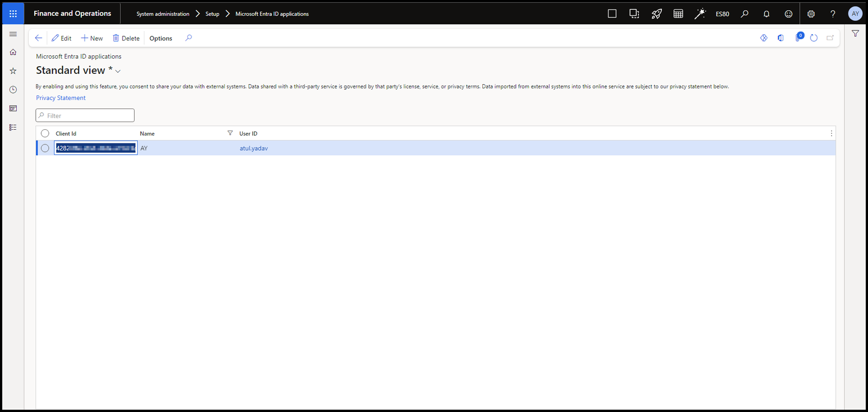Show notifications bell
This screenshot has width=868, height=412.
pyautogui.click(x=767, y=14)
